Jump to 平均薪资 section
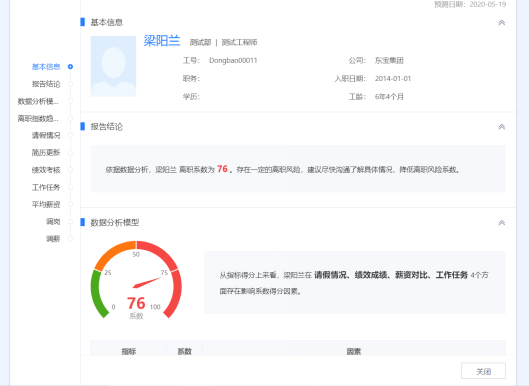This screenshot has width=529, height=386. pos(46,204)
